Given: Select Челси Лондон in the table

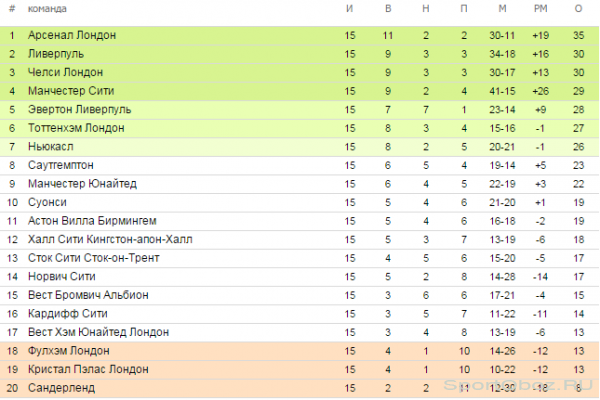Looking at the screenshot, I should (x=65, y=72).
